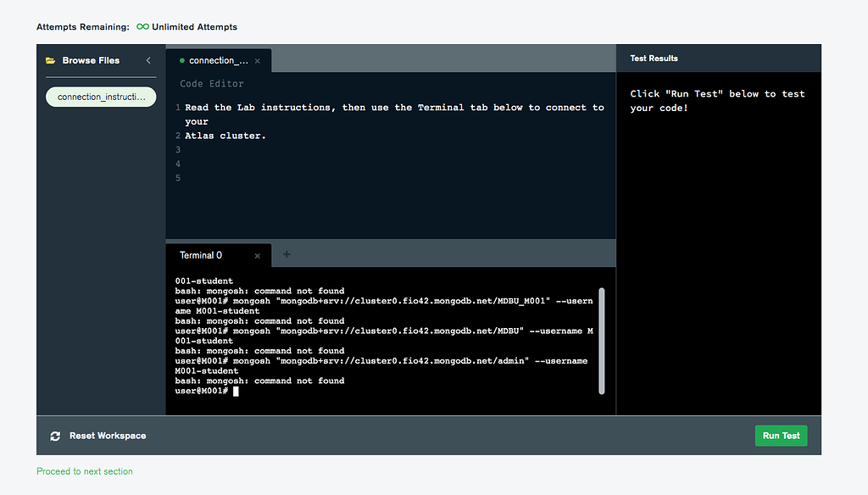Follow the Proceed to next section link

coord(84,471)
